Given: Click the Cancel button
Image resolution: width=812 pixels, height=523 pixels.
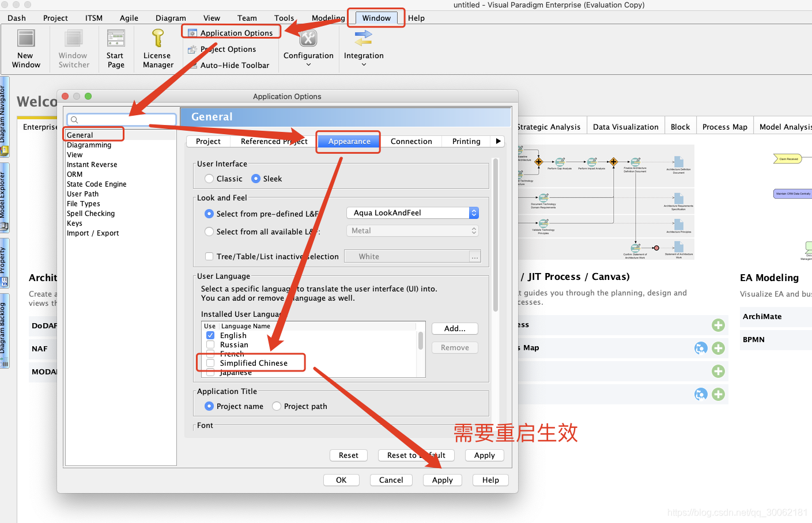Looking at the screenshot, I should pos(391,480).
